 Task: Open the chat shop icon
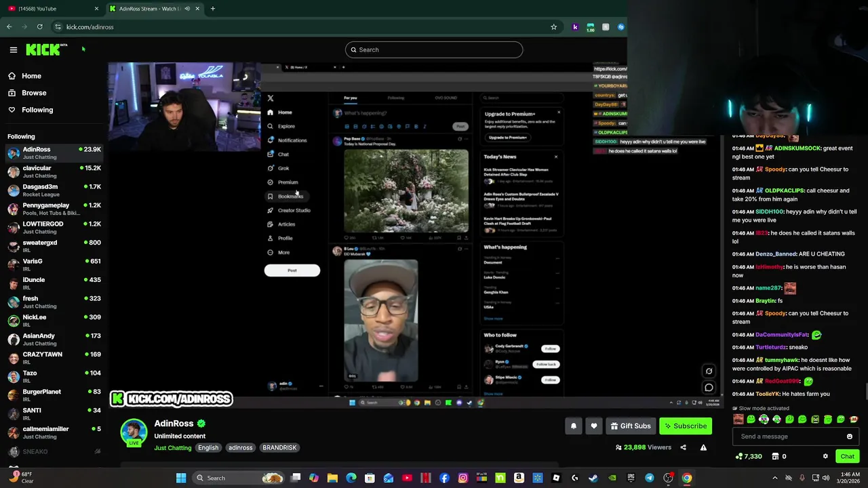[x=775, y=457]
